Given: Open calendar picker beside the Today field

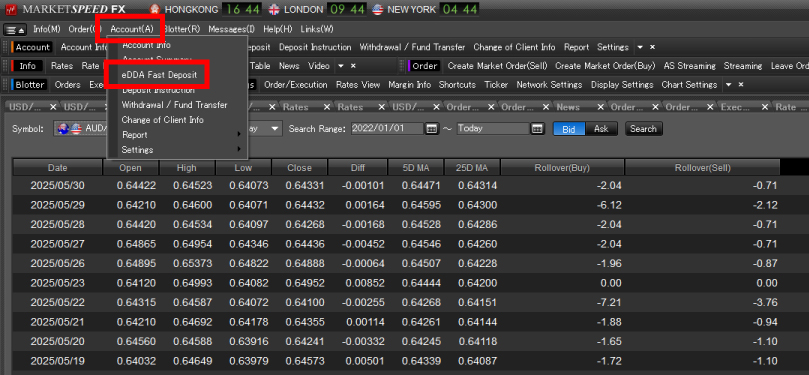Looking at the screenshot, I should click(538, 128).
